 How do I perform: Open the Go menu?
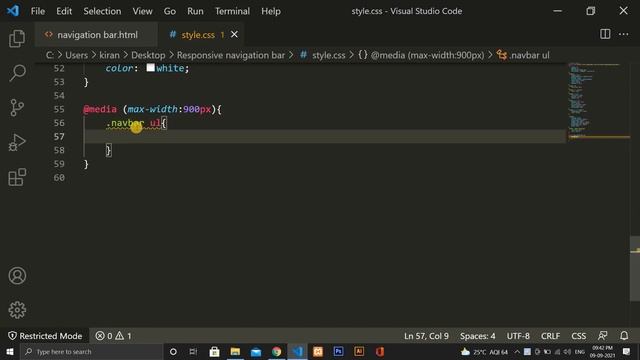[169, 11]
